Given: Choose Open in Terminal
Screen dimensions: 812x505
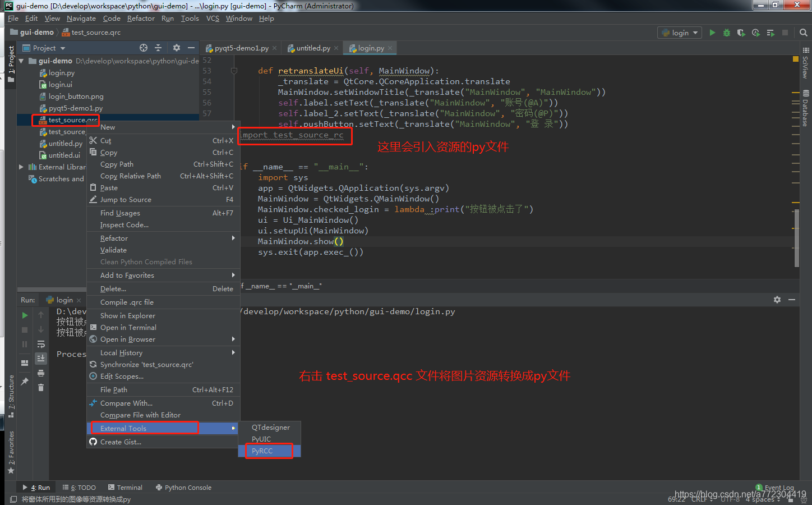Looking at the screenshot, I should tap(163, 327).
